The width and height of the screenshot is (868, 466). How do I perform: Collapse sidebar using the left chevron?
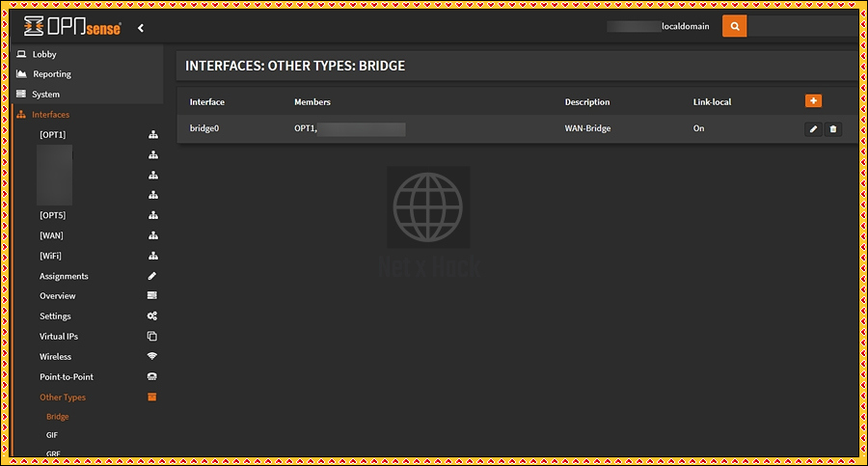(x=141, y=28)
